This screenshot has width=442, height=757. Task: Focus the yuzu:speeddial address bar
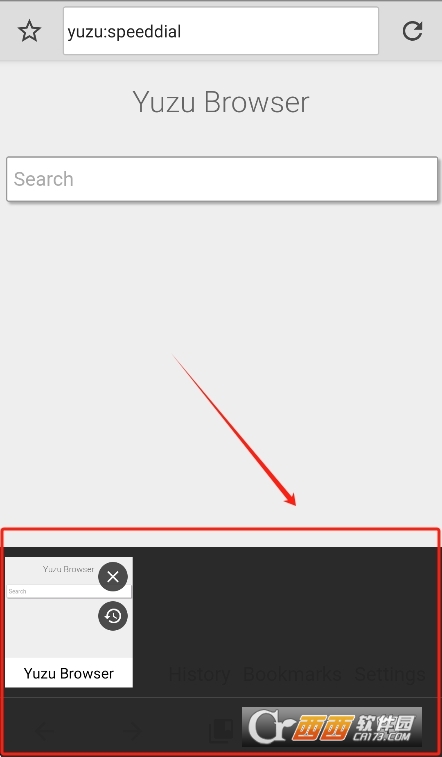point(221,31)
